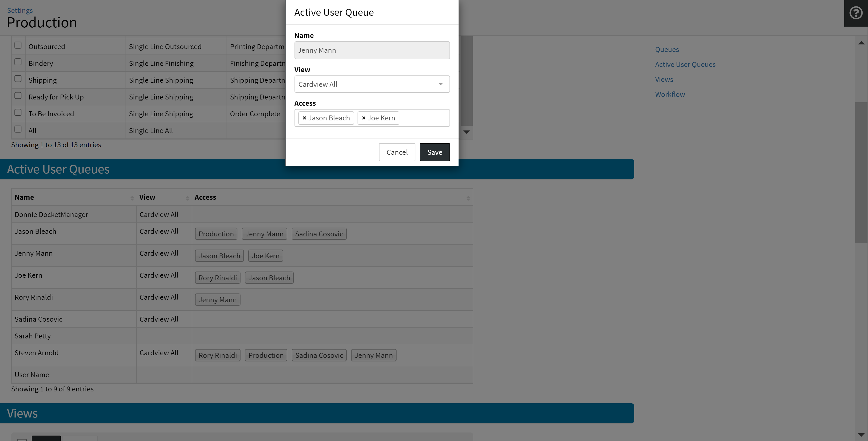Click the Settings breadcrumb link
This screenshot has width=868, height=441.
point(20,10)
